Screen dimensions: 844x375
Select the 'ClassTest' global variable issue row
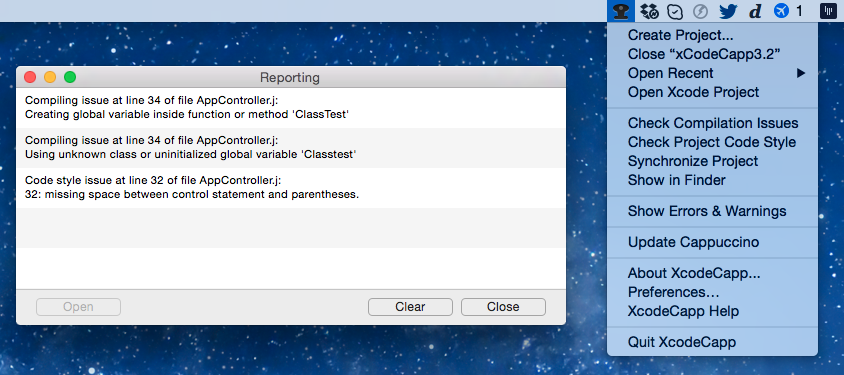(291, 108)
